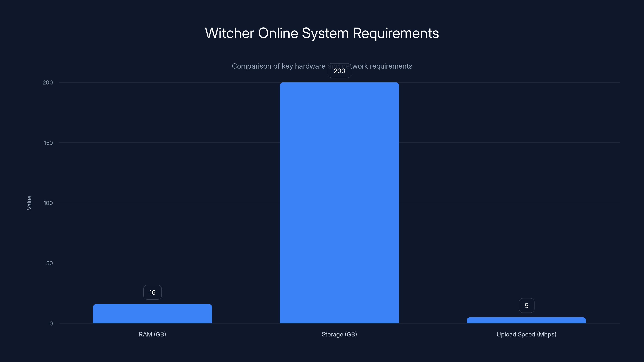Viewport: 644px width, 362px height.
Task: Click the y-axis tick label '150'
Action: tap(48, 143)
